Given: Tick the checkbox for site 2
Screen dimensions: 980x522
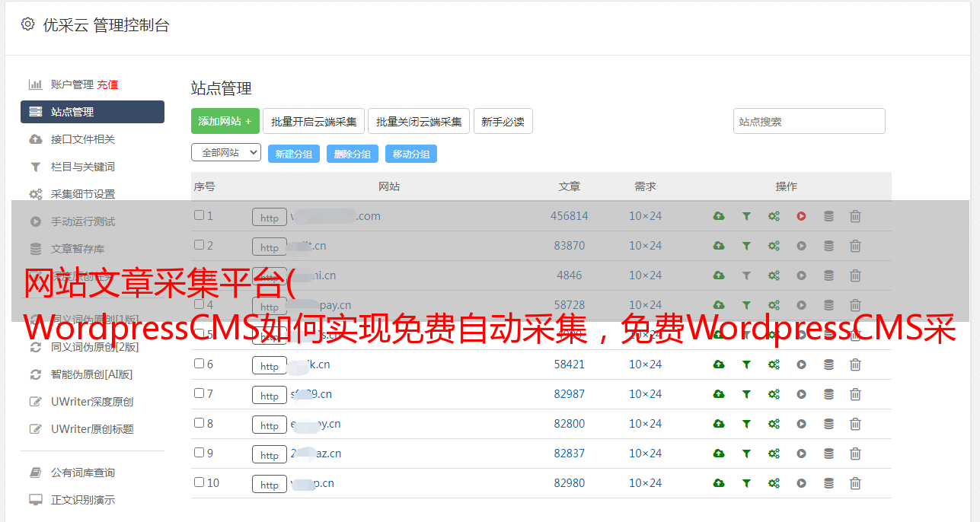Looking at the screenshot, I should pos(199,245).
